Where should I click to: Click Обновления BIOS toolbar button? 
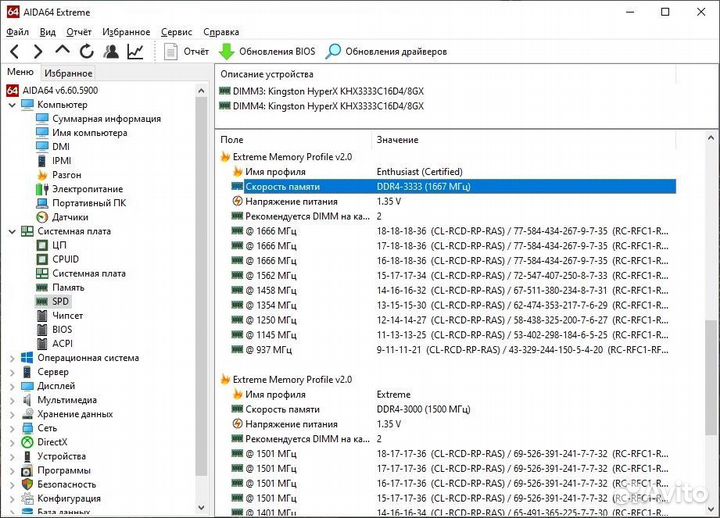pyautogui.click(x=267, y=51)
